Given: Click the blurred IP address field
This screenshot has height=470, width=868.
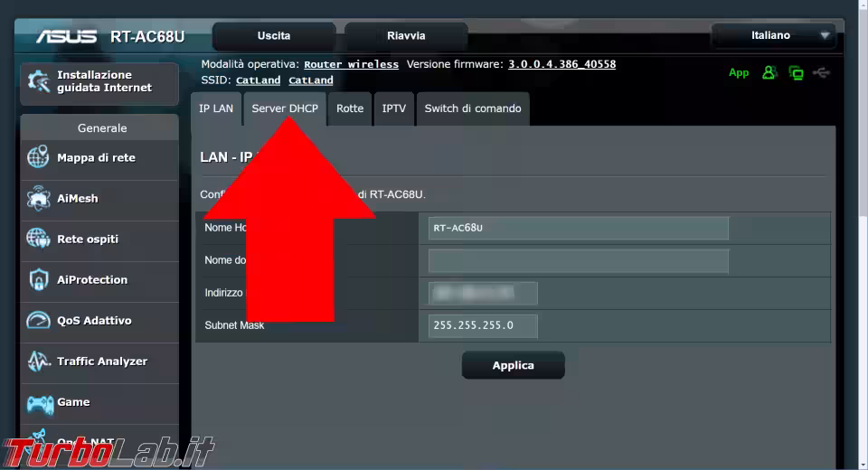Looking at the screenshot, I should pyautogui.click(x=482, y=294).
